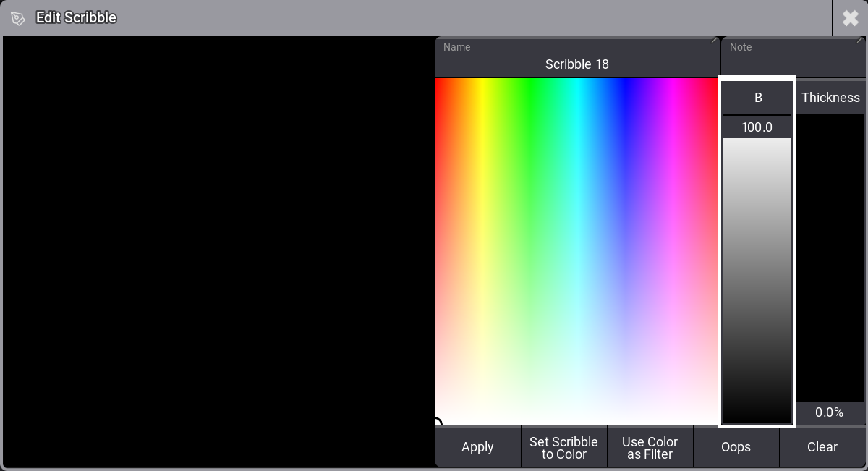868x471 pixels.
Task: Set brightness on the grayscale gradient fader
Action: pos(757,279)
